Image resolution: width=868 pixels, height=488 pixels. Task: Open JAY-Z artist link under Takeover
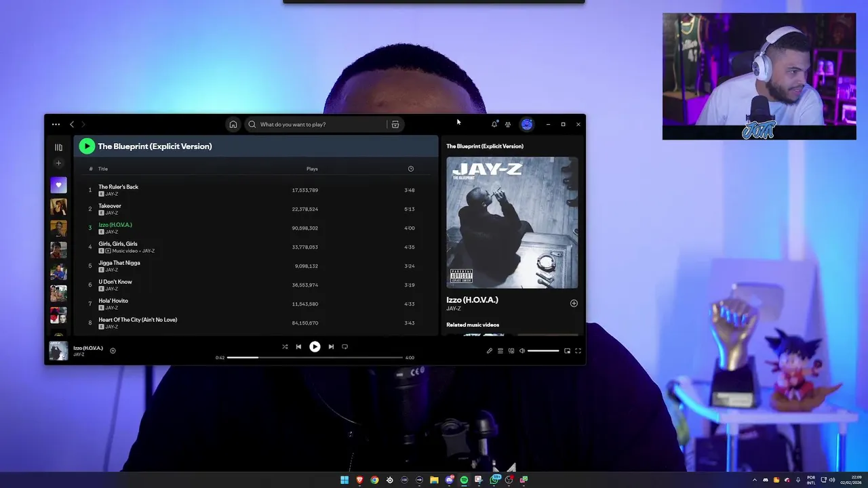[x=112, y=213]
